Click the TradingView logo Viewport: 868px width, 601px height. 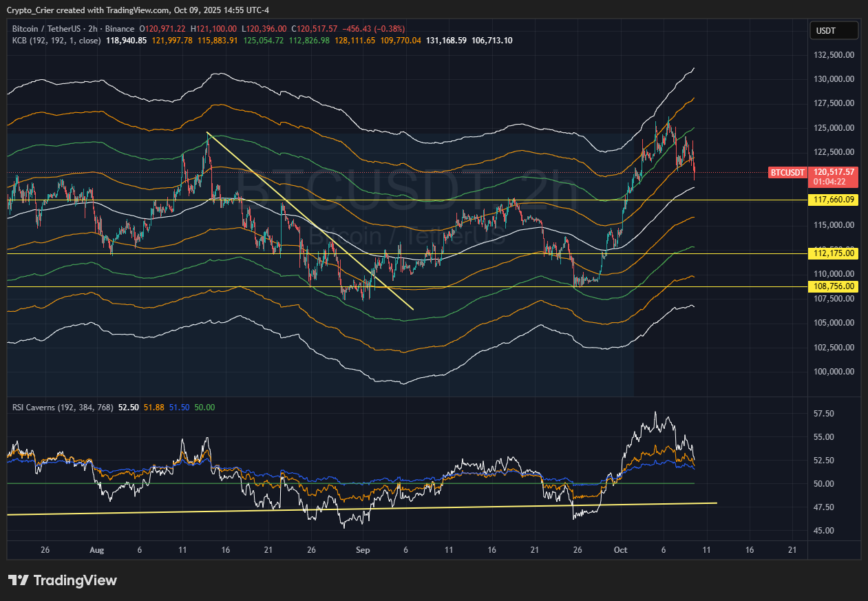pyautogui.click(x=62, y=580)
